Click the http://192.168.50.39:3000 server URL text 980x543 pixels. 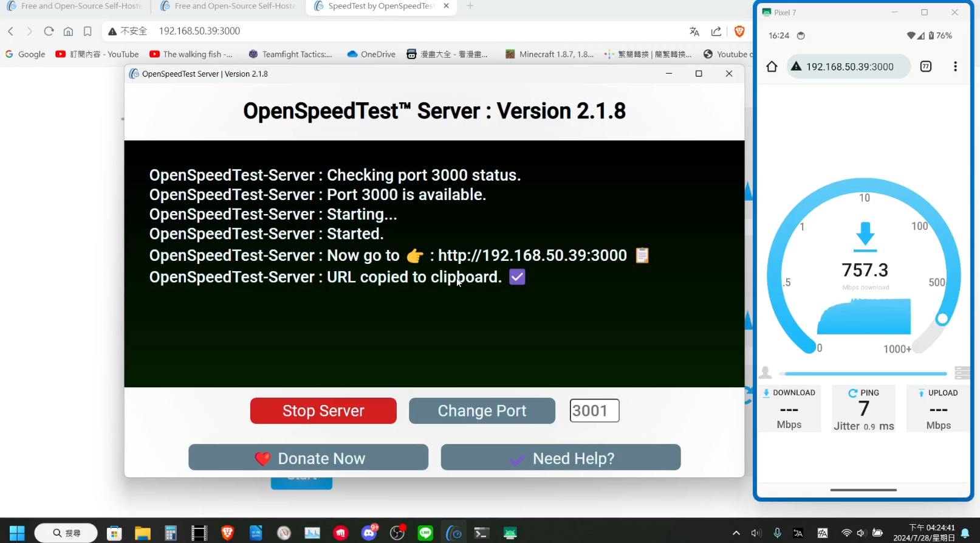(532, 255)
